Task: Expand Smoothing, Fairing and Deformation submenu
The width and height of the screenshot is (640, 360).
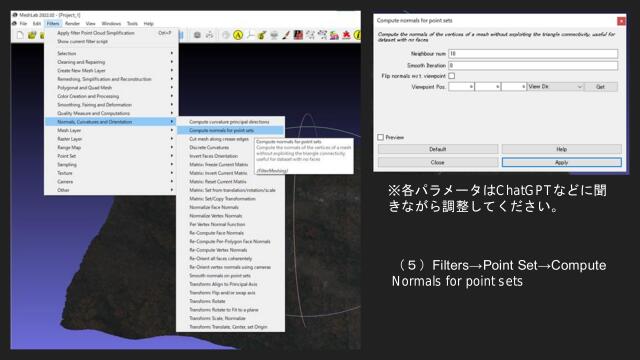Action: pos(111,105)
